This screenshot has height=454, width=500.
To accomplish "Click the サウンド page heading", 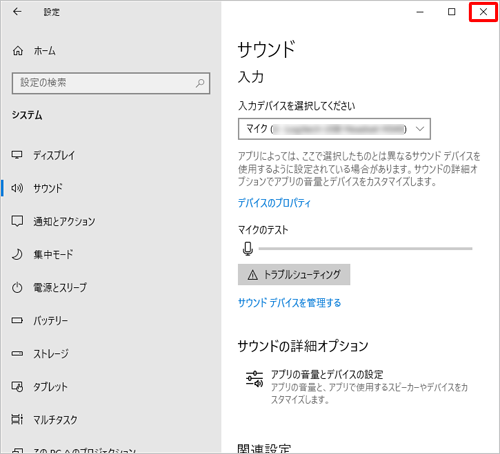I will (x=266, y=49).
